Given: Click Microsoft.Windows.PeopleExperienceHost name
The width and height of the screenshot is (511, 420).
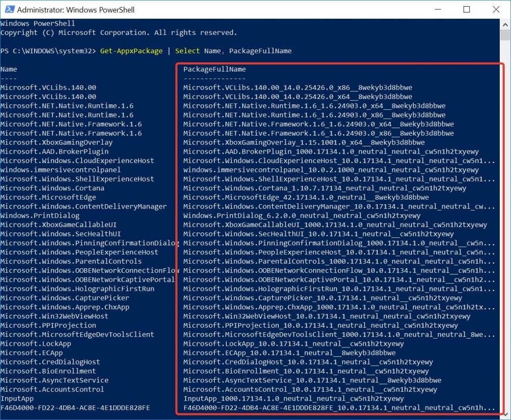Looking at the screenshot, I should (79, 252).
